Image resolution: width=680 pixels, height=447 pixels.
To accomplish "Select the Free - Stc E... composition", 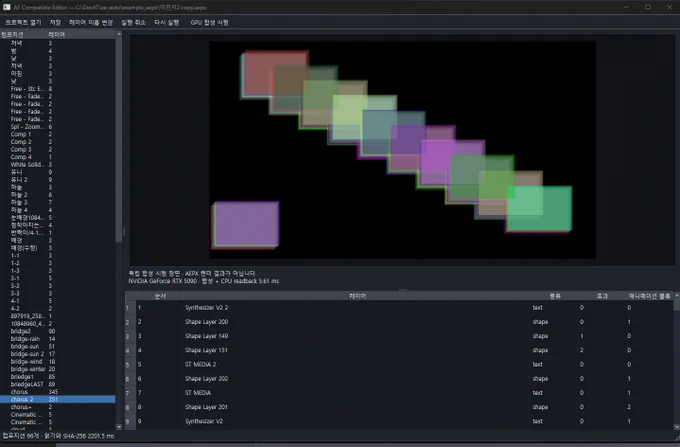I will tap(58, 89).
